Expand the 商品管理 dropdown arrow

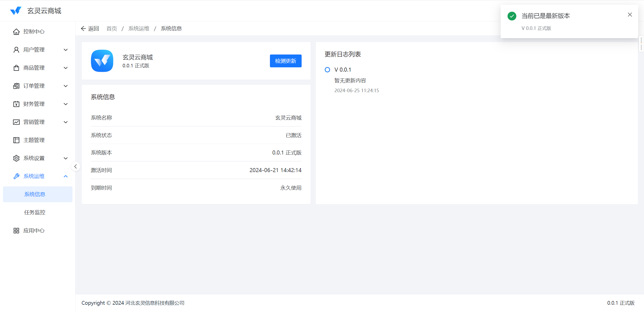point(66,68)
